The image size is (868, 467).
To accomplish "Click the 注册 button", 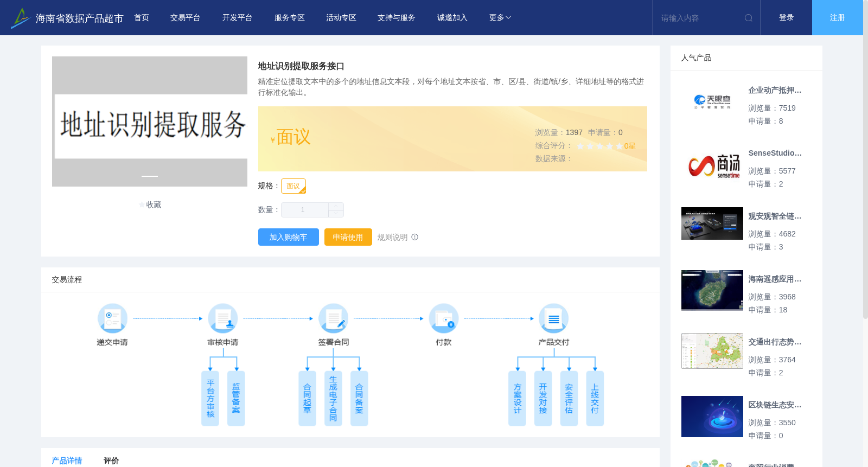I will click(x=838, y=18).
